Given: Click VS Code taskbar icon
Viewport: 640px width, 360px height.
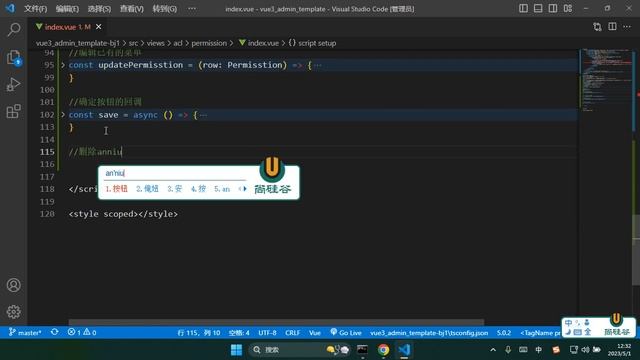Looking at the screenshot, I should pos(404,350).
